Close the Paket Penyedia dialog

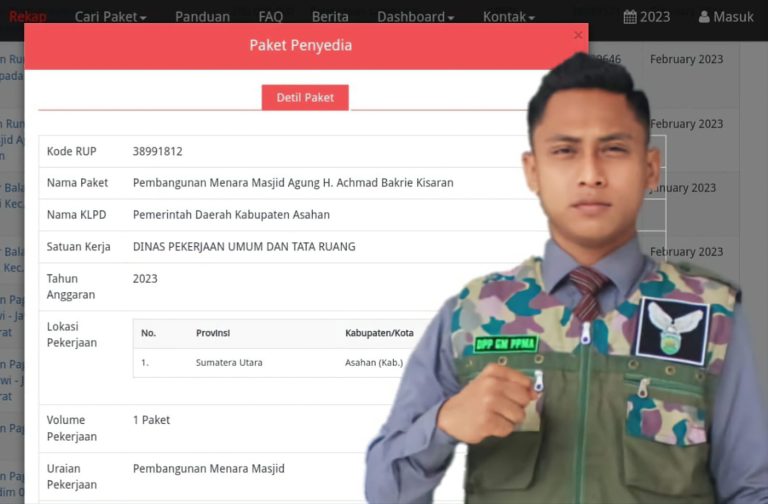coord(577,35)
